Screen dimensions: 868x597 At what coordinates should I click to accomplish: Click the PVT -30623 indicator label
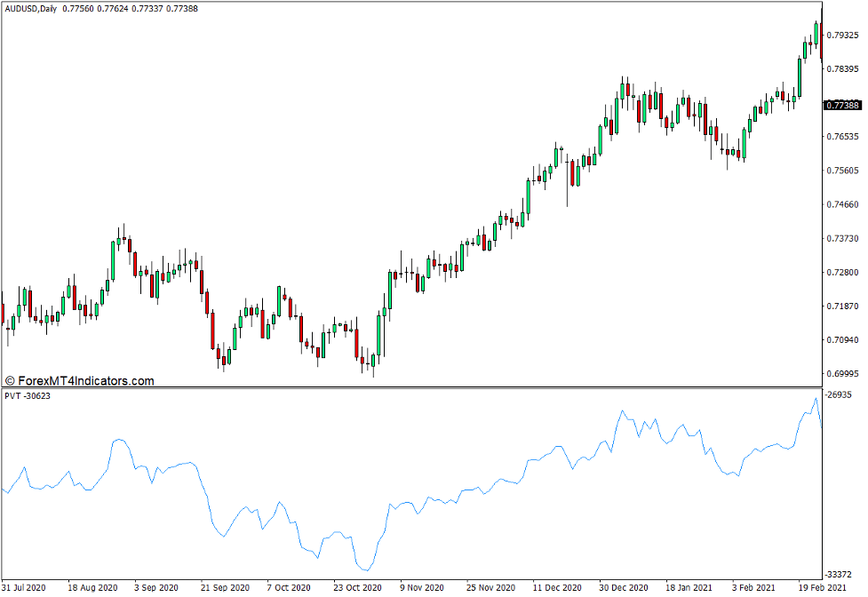point(27,395)
